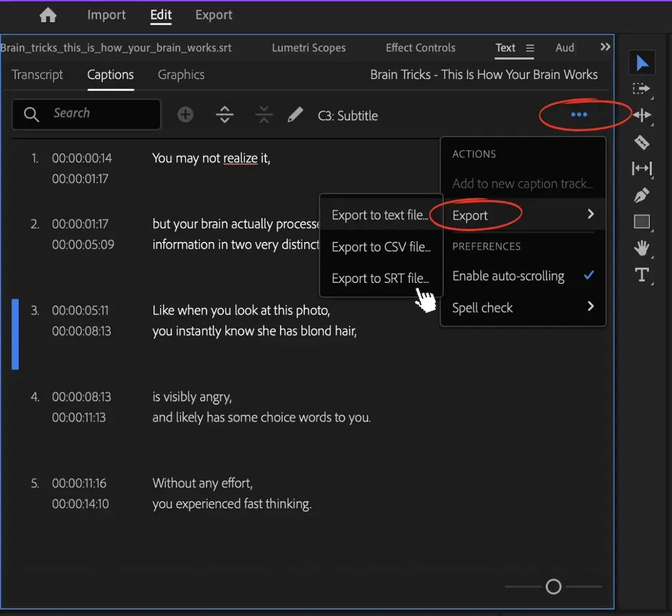This screenshot has width=672, height=616.
Task: Expand the Export submenu arrow
Action: click(591, 214)
